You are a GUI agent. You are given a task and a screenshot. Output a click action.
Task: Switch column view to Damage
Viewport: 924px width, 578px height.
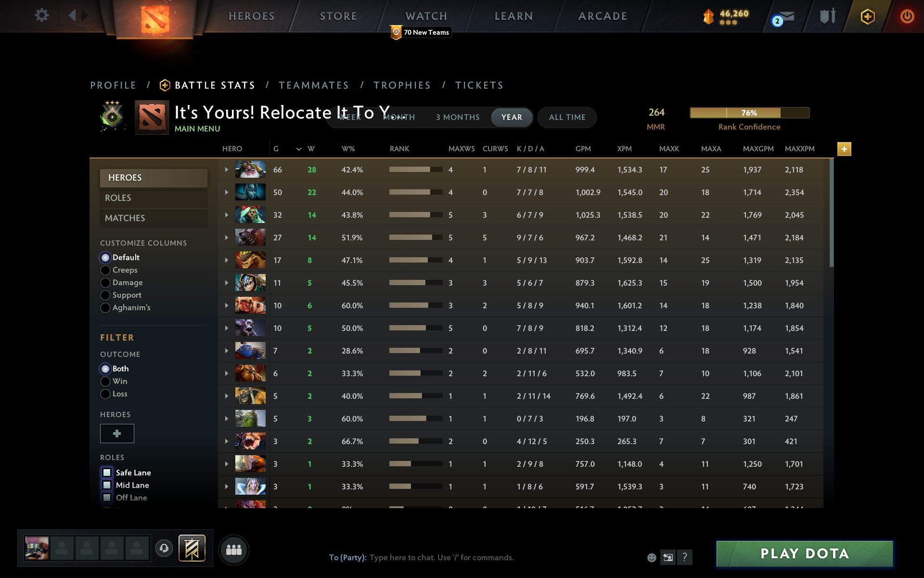click(x=105, y=282)
